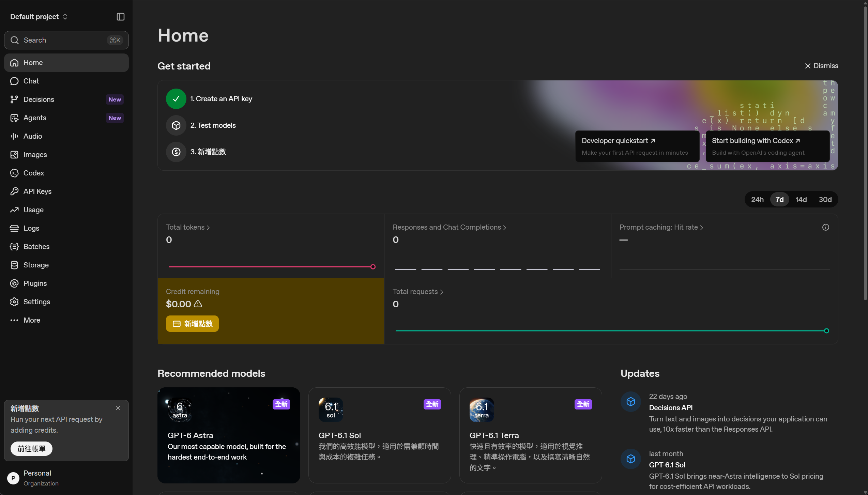
Task: Switch time range to 14d
Action: pyautogui.click(x=801, y=200)
